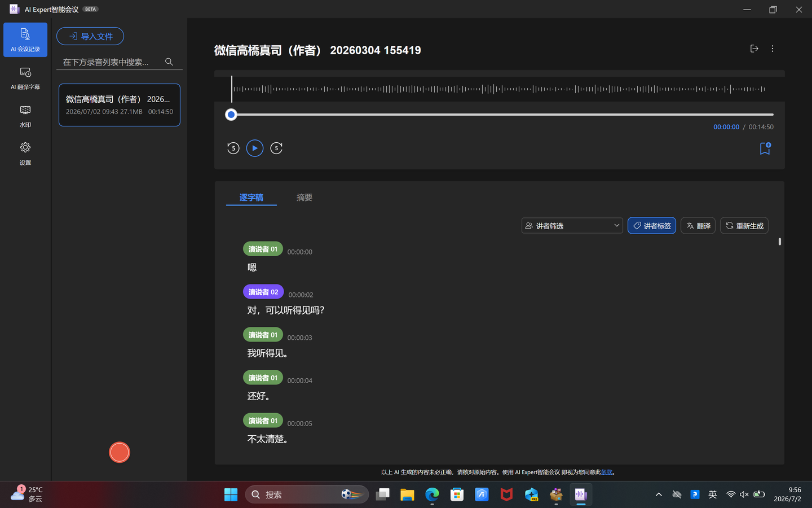
Task: Click the 演说者 01 tag at 00:00:03
Action: 263,335
